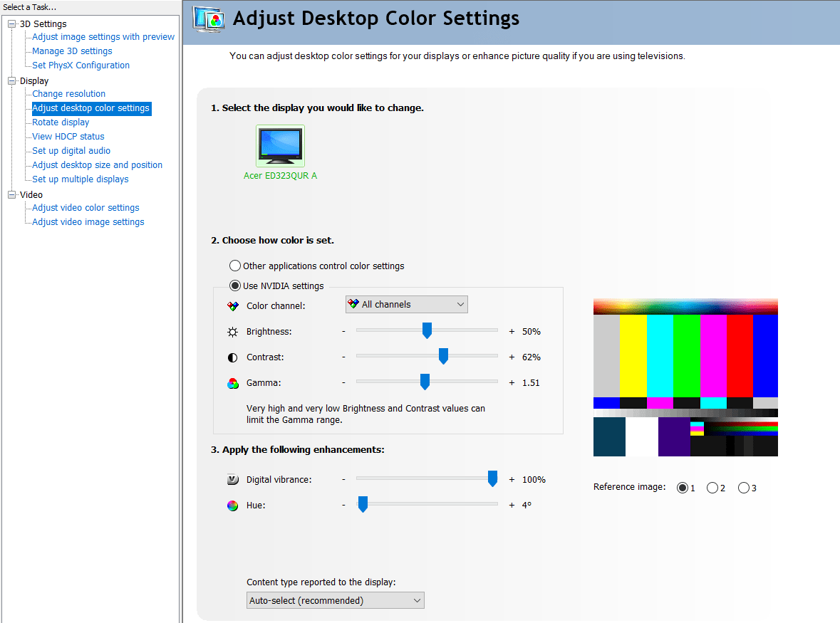This screenshot has height=623, width=840.
Task: Open Set up digital audio
Action: coord(71,151)
